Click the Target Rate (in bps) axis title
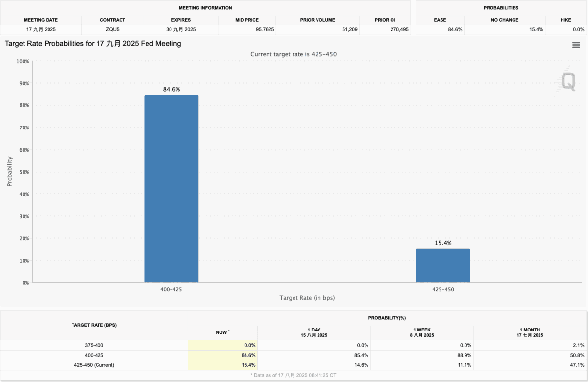 [x=307, y=298]
